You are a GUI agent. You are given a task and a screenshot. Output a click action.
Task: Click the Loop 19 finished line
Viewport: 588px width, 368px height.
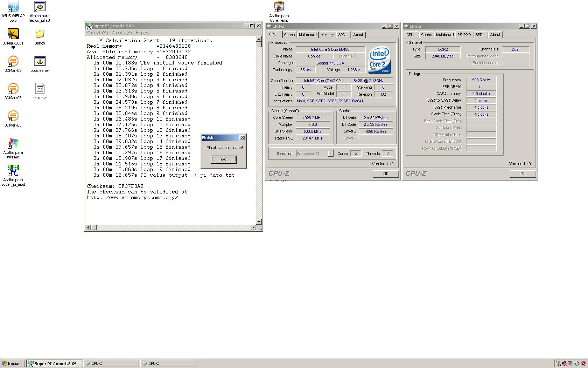click(x=142, y=170)
